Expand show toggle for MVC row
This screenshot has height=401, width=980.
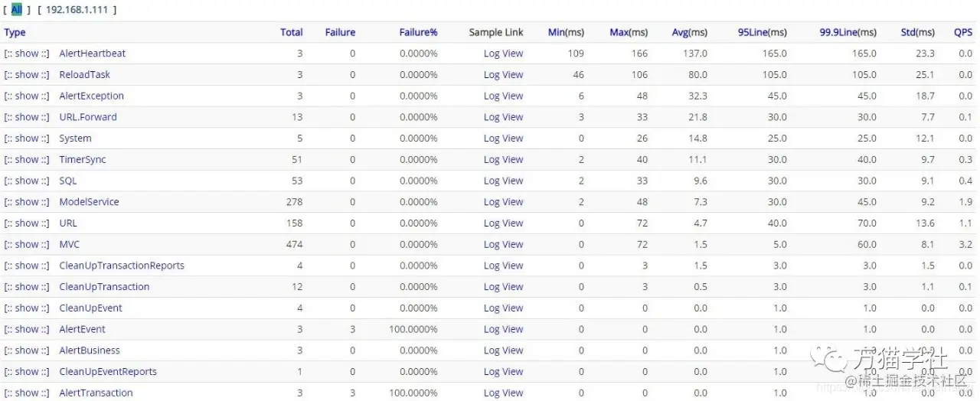pyautogui.click(x=27, y=244)
